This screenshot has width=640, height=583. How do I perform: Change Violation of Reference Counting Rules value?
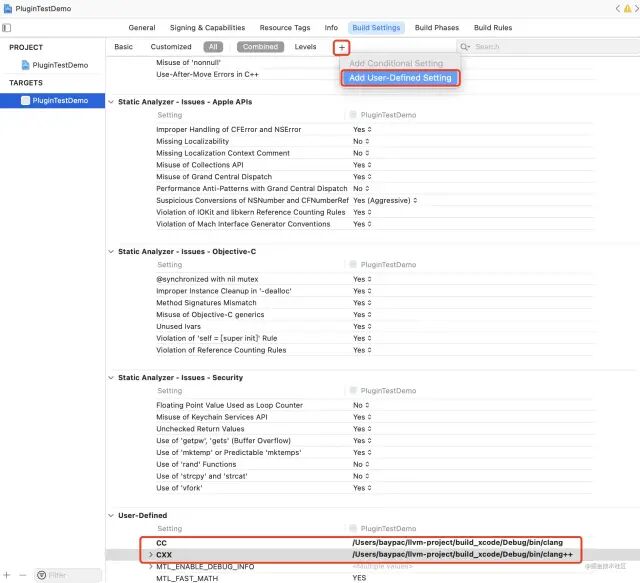362,350
